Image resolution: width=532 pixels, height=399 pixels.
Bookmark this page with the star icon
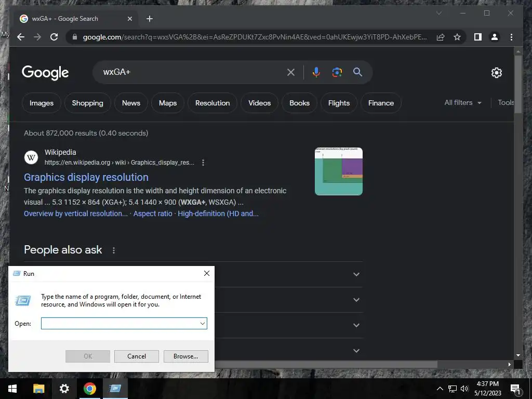(x=457, y=37)
